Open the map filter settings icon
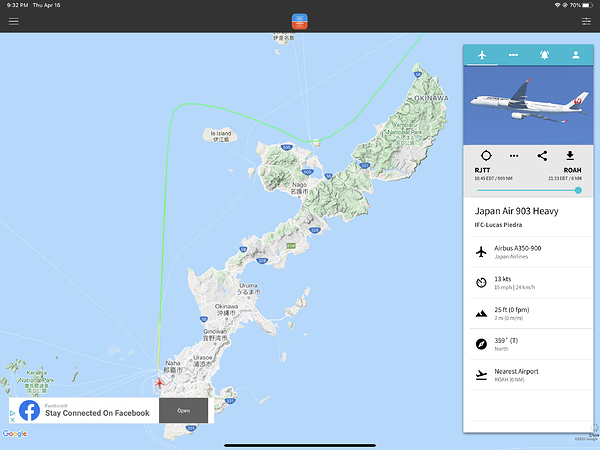Image resolution: width=600 pixels, height=450 pixels. coord(586,21)
